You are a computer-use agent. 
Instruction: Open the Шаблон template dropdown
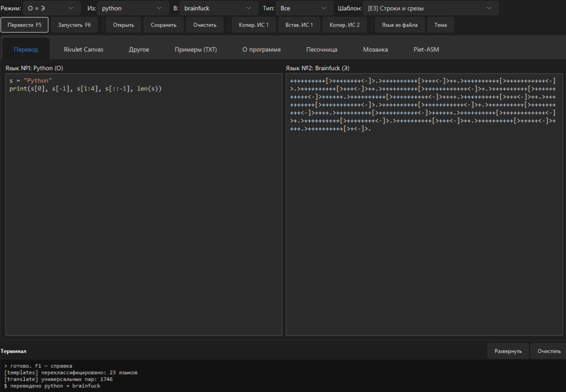point(431,8)
